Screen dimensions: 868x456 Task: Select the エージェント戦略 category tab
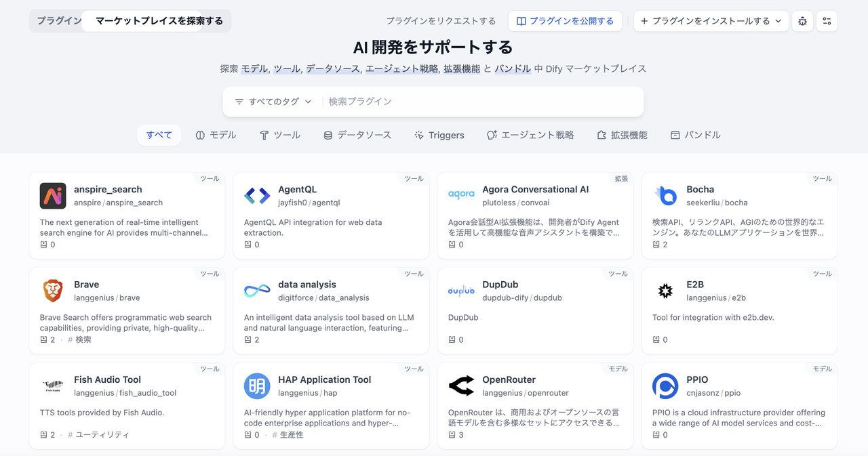pos(530,135)
